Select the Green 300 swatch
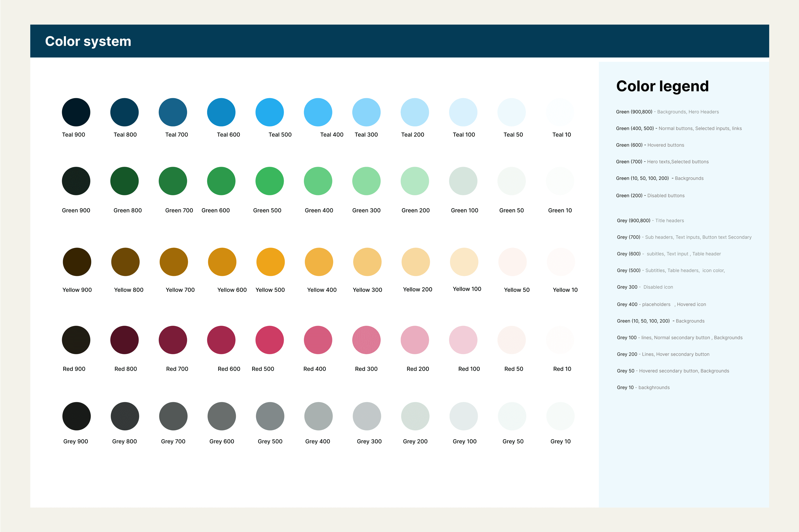The height and width of the screenshot is (532, 799). coord(366,181)
